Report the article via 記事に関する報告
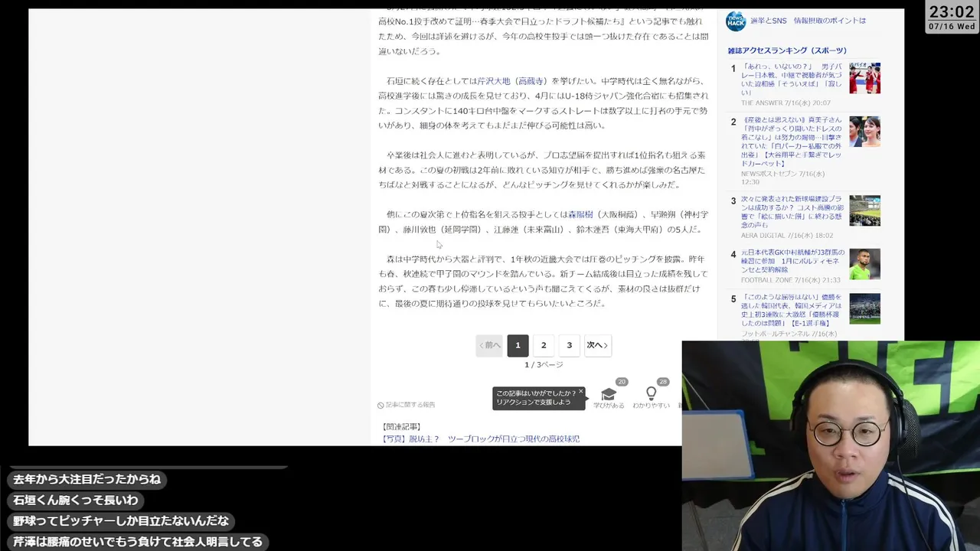980x551 pixels. pos(407,405)
